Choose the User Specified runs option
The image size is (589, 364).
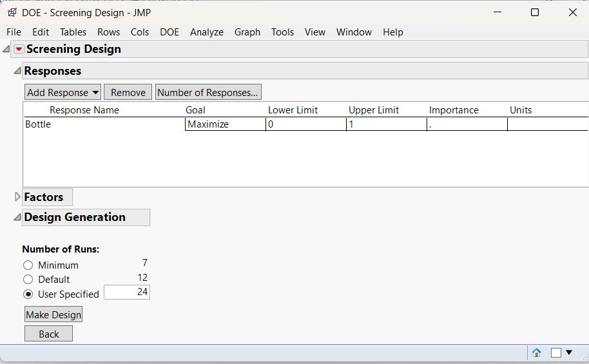tap(28, 294)
